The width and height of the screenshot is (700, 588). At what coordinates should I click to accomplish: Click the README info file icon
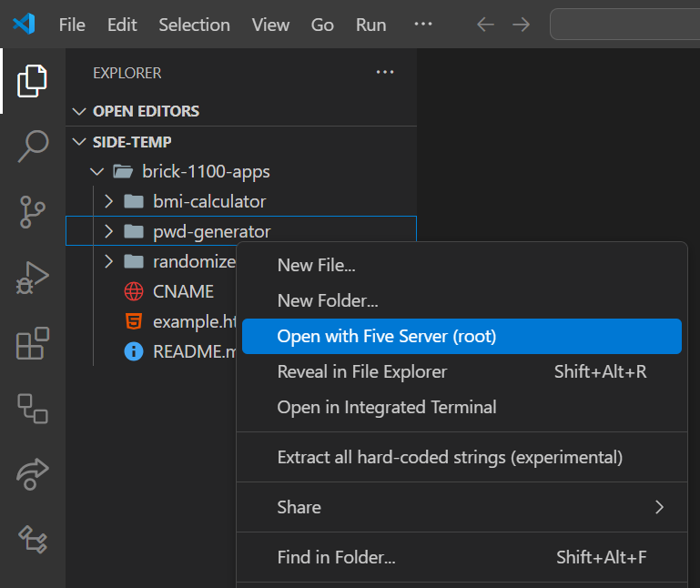pyautogui.click(x=134, y=351)
